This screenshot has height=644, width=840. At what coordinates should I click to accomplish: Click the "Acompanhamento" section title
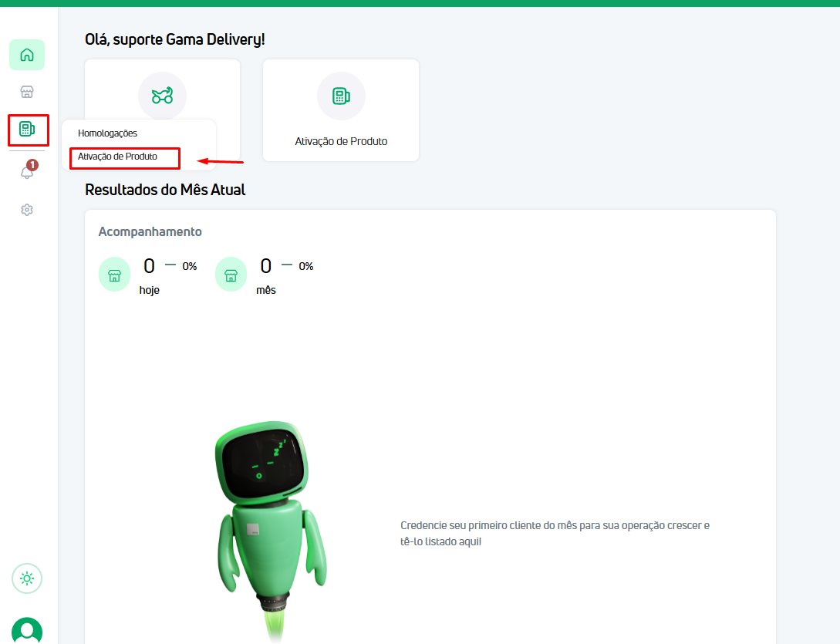pyautogui.click(x=150, y=231)
